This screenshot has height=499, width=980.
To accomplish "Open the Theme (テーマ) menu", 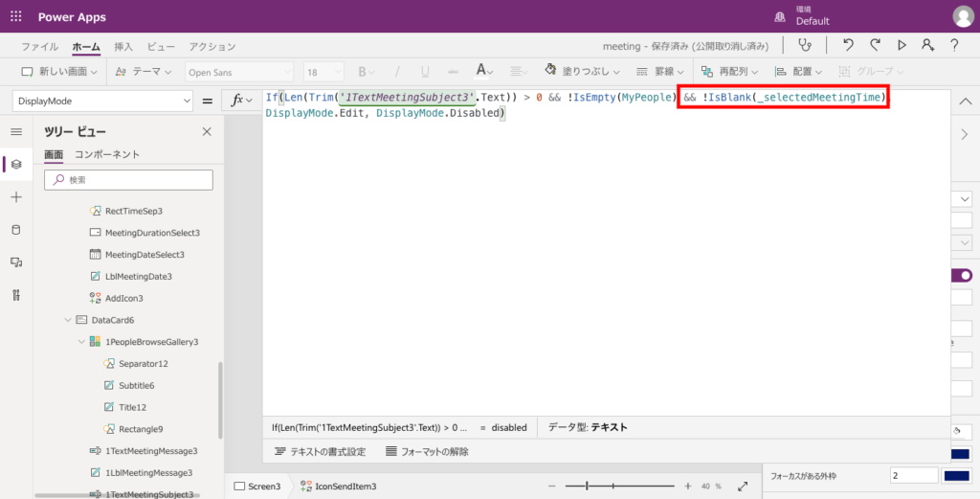I will (144, 72).
